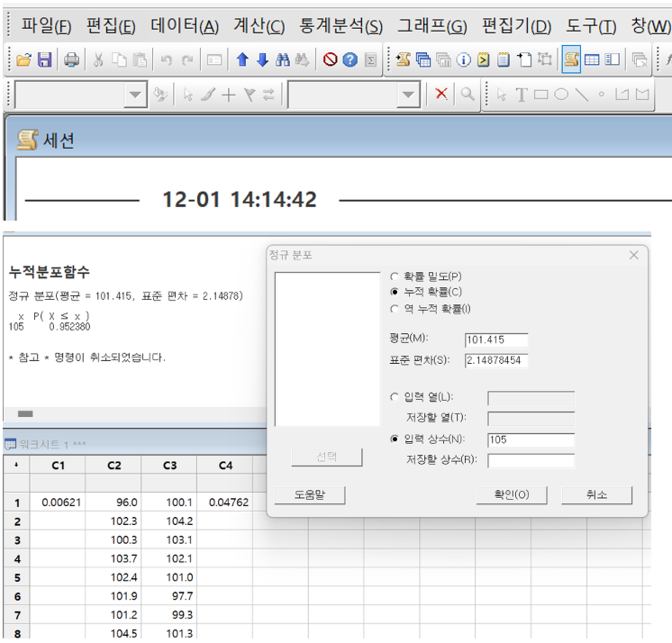This screenshot has height=643, width=672.
Task: Select column header C3 in worksheet
Action: pos(169,466)
